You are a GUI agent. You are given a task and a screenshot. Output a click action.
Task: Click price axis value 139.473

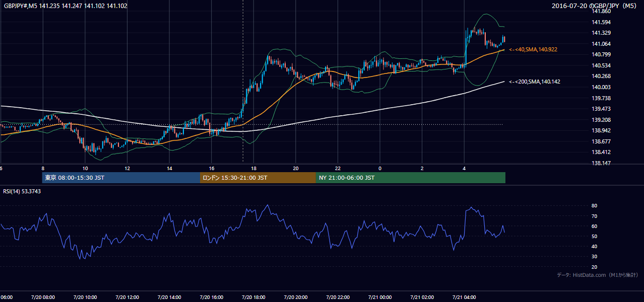pos(602,109)
